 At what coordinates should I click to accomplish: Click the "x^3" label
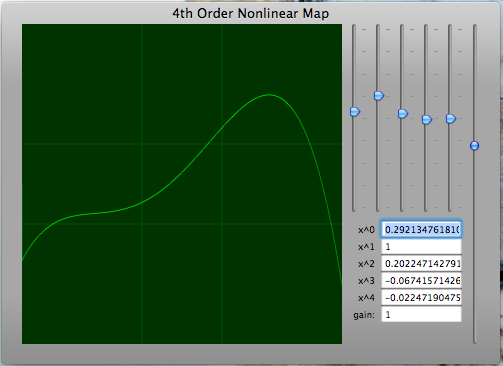point(366,281)
